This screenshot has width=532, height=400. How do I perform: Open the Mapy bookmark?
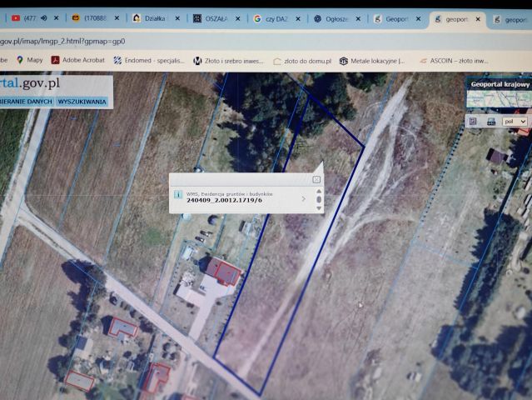click(x=30, y=60)
